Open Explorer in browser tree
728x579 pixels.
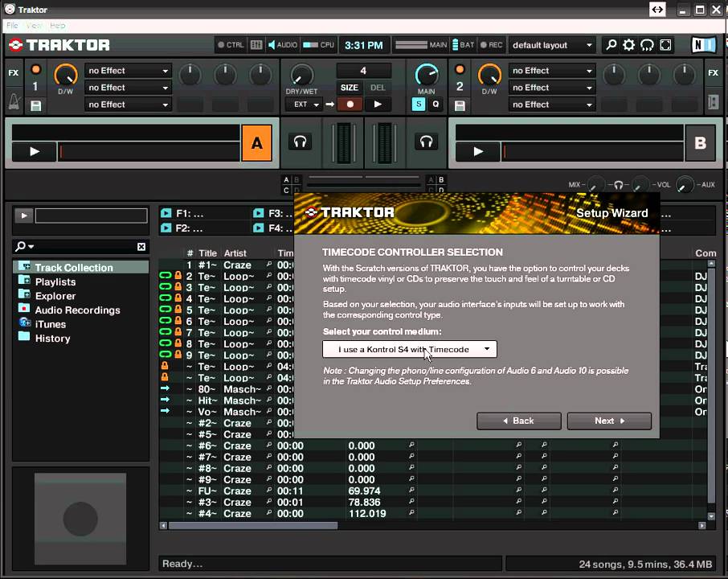55,296
